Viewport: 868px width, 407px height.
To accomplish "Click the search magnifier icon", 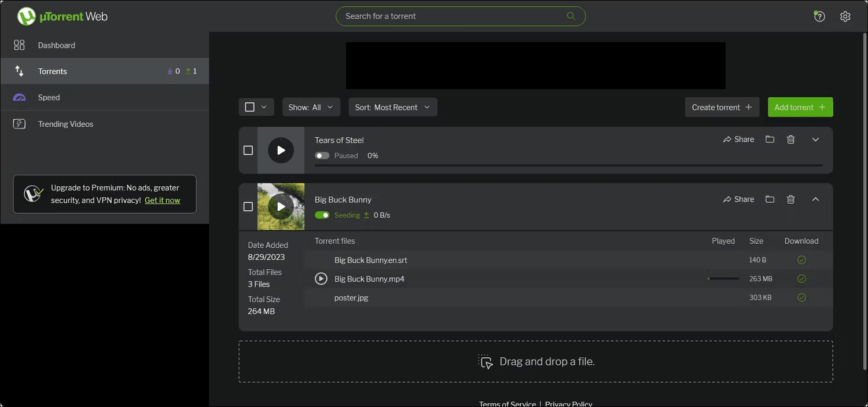I will pyautogui.click(x=571, y=16).
